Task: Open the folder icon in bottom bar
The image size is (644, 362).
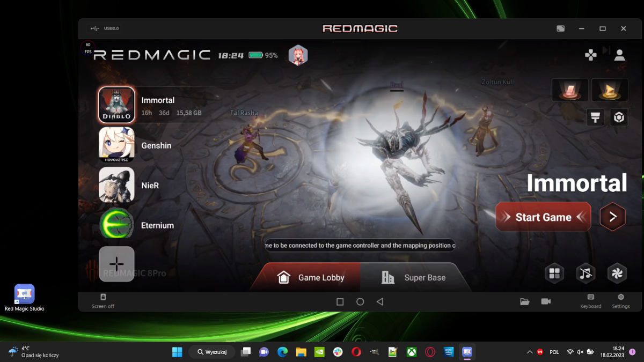Action: pos(525,301)
